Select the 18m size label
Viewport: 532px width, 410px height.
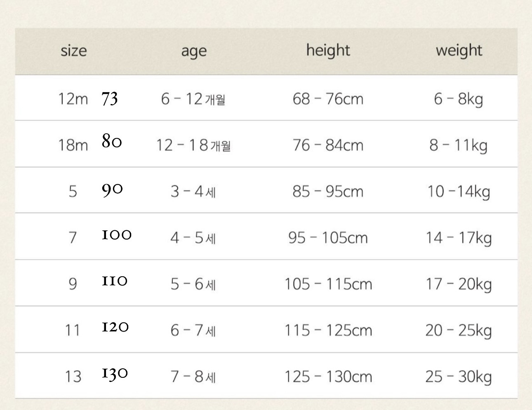[x=73, y=145]
